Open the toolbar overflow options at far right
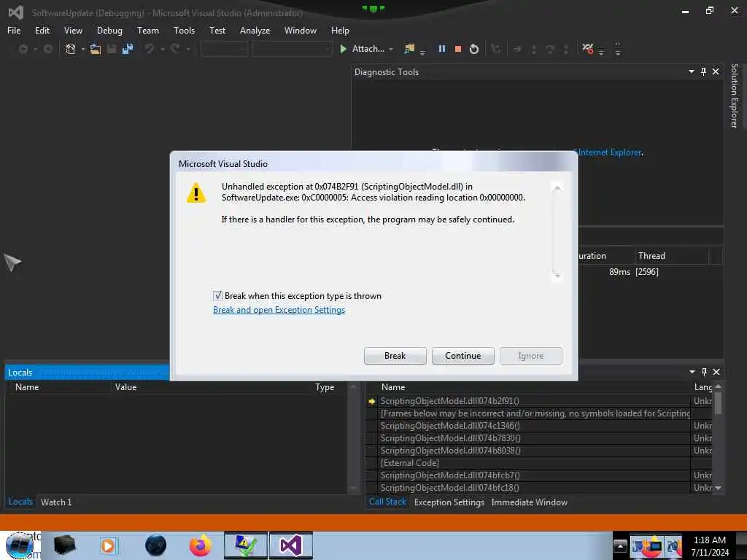This screenshot has width=747, height=560. click(618, 49)
